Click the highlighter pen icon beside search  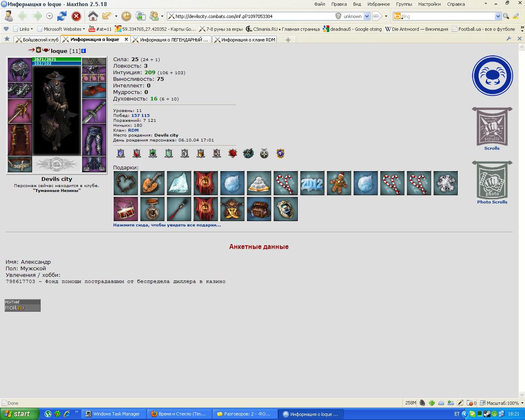click(515, 16)
